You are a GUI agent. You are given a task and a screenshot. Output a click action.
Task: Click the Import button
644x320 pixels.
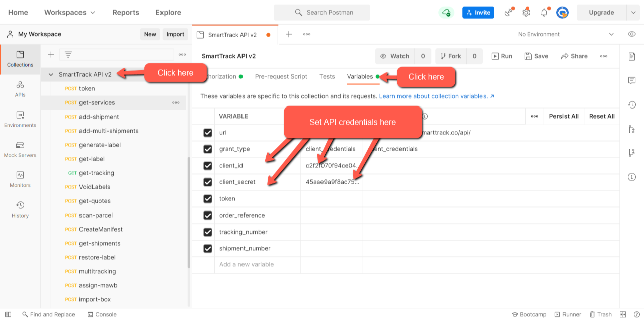(x=175, y=34)
